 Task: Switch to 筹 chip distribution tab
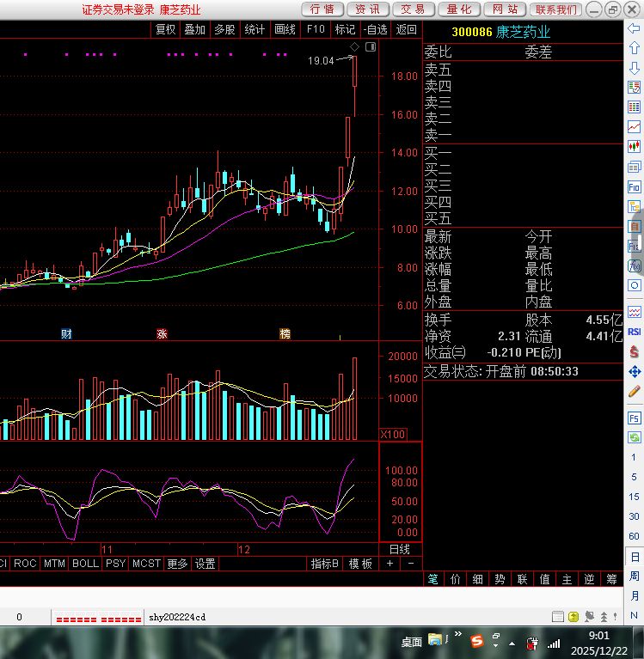pos(611,579)
